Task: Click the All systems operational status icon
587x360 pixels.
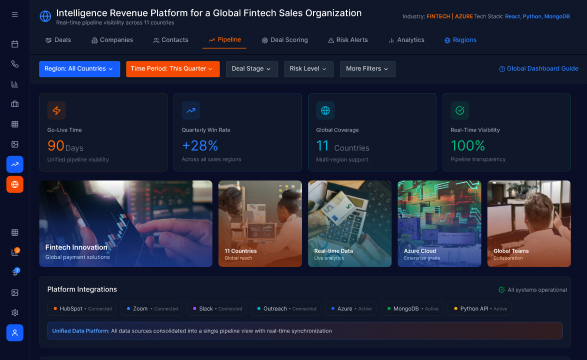Action: coord(502,290)
